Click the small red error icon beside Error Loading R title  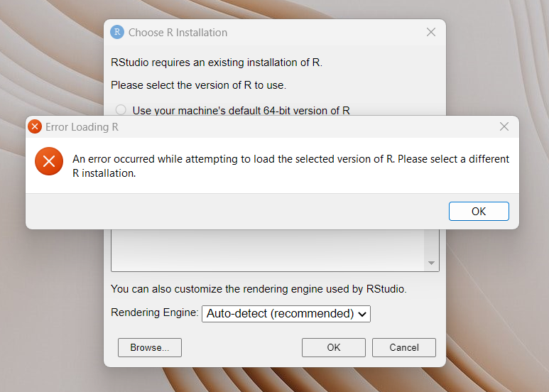tap(35, 127)
